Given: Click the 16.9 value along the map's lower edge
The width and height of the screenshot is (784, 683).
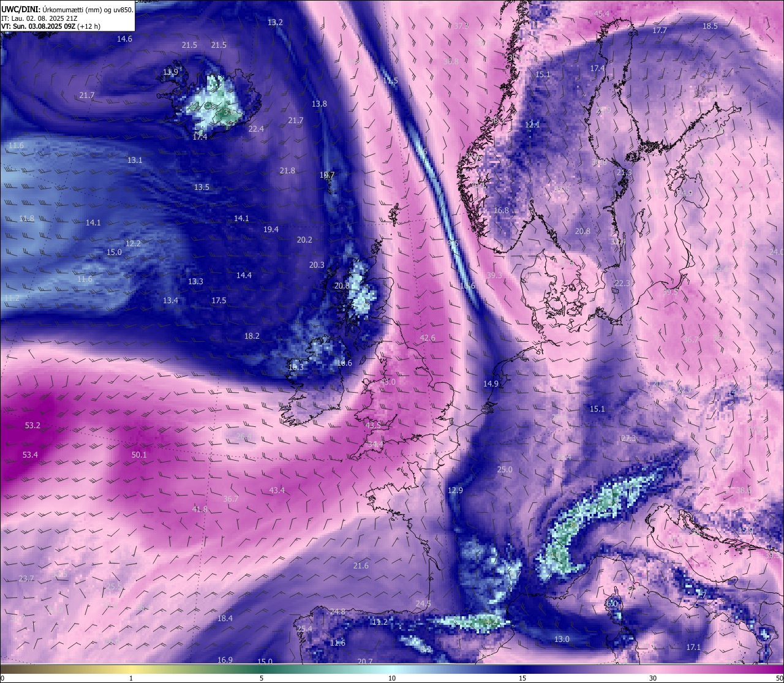Looking at the screenshot, I should tap(225, 660).
